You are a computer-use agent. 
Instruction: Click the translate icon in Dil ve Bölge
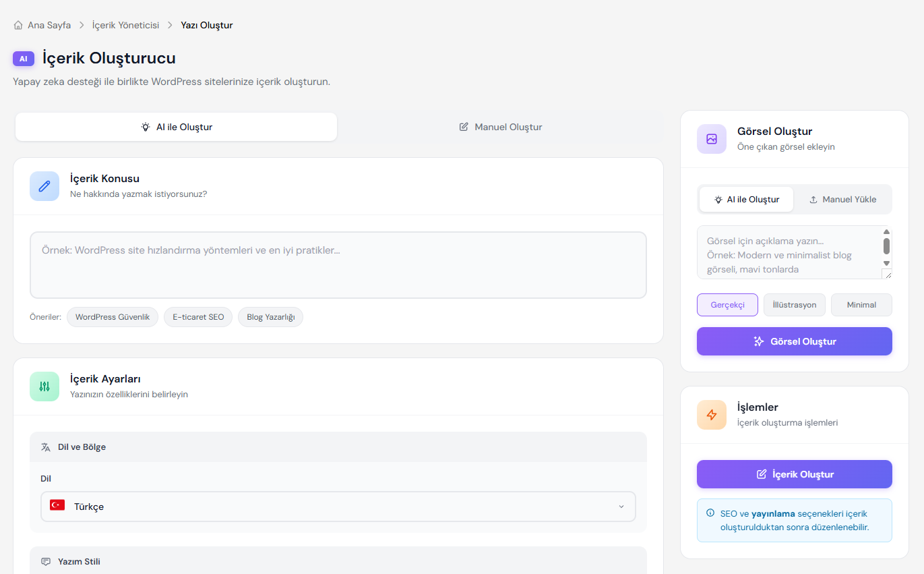(x=46, y=447)
